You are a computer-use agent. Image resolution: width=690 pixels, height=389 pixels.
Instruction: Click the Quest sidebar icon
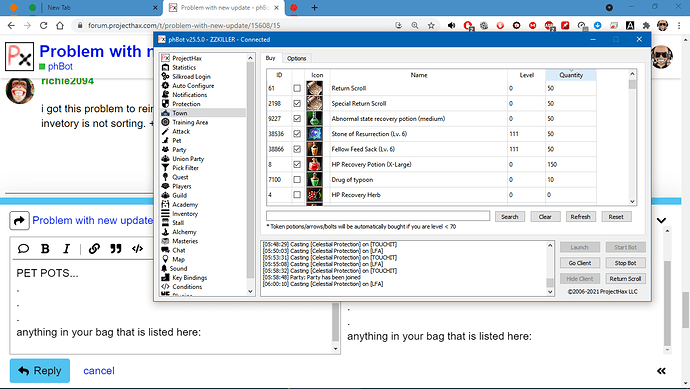point(165,177)
